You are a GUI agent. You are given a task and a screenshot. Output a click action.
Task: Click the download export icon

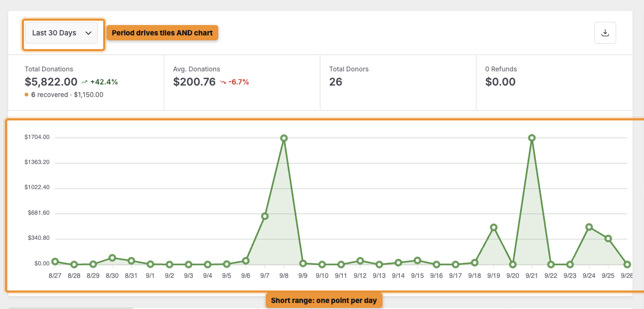pos(605,33)
